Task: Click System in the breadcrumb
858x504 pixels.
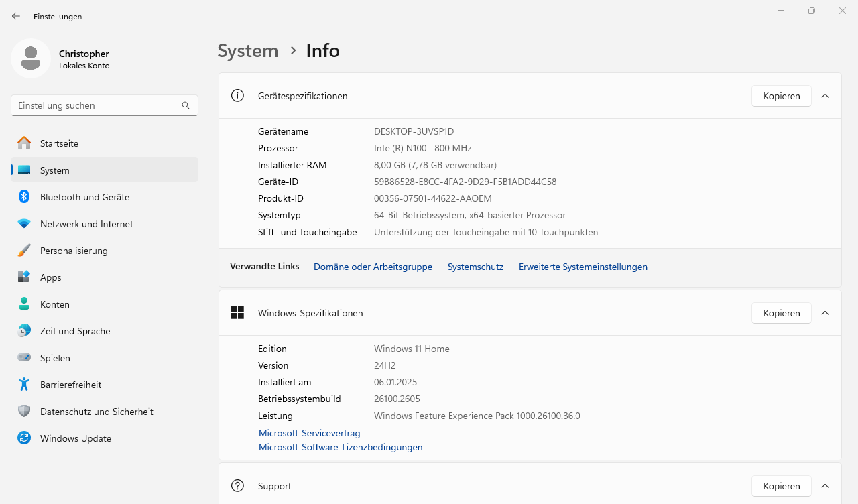Action: pyautogui.click(x=248, y=51)
